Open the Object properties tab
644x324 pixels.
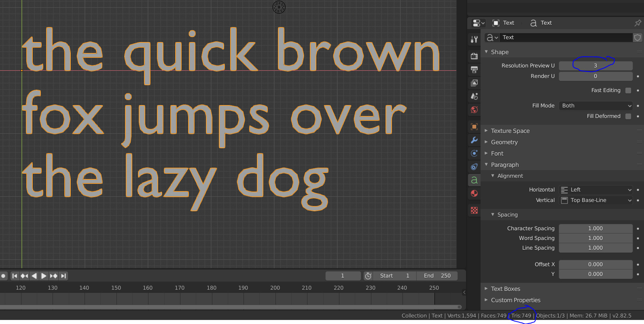[x=474, y=126]
